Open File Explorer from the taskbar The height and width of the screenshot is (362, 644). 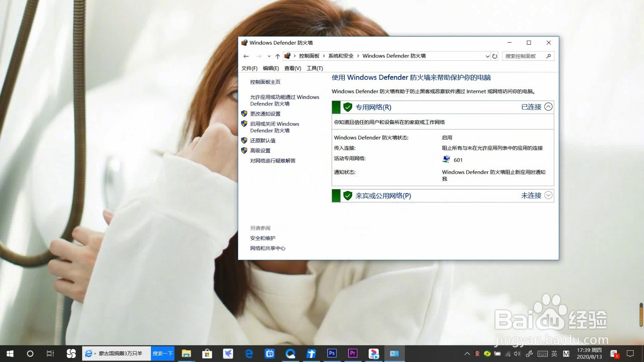pos(186,354)
